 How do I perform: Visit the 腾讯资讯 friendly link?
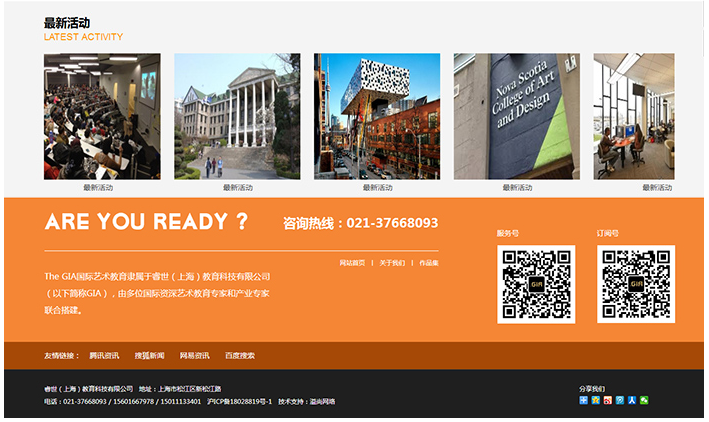click(x=104, y=355)
